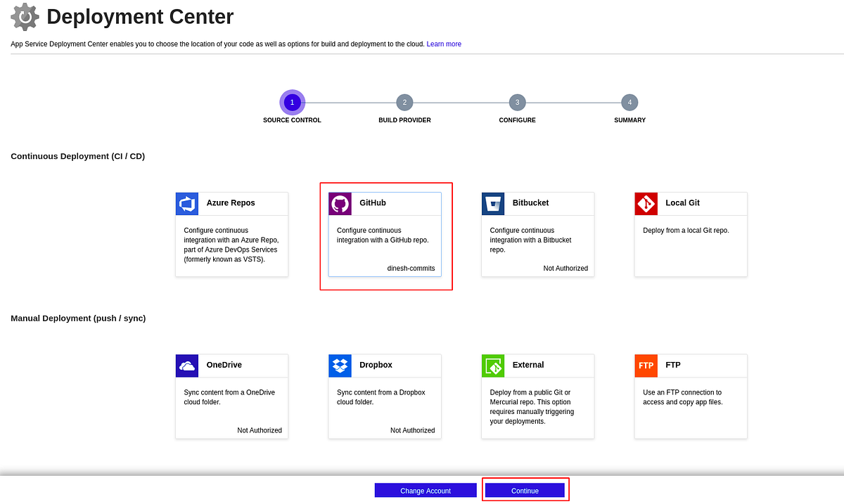Click the Local Git icon
This screenshot has height=504, width=844.
(x=646, y=203)
